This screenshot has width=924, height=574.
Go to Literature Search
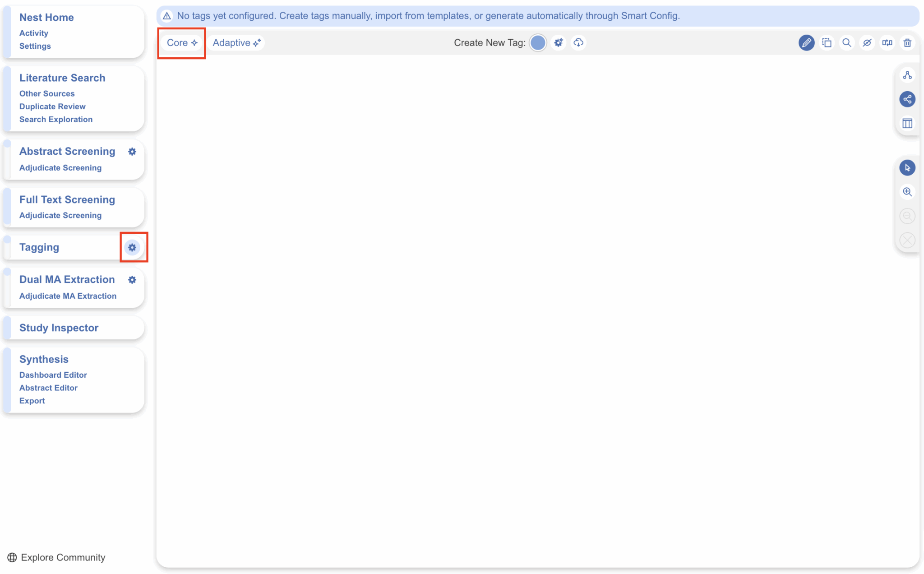tap(62, 78)
